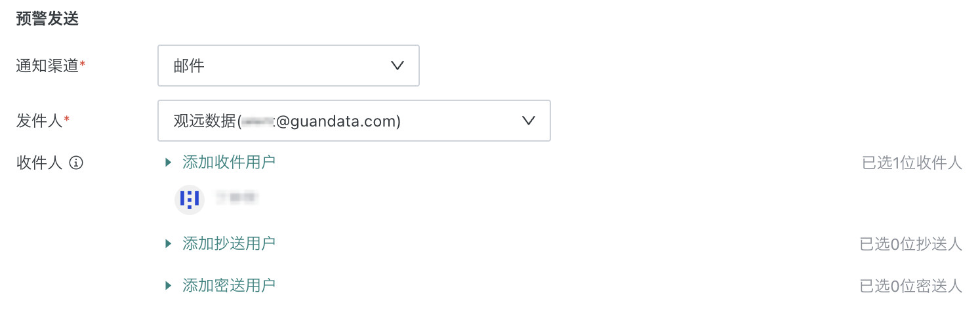Click the 已选1位收件人 count text
This screenshot has width=980, height=316.
pyautogui.click(x=912, y=163)
